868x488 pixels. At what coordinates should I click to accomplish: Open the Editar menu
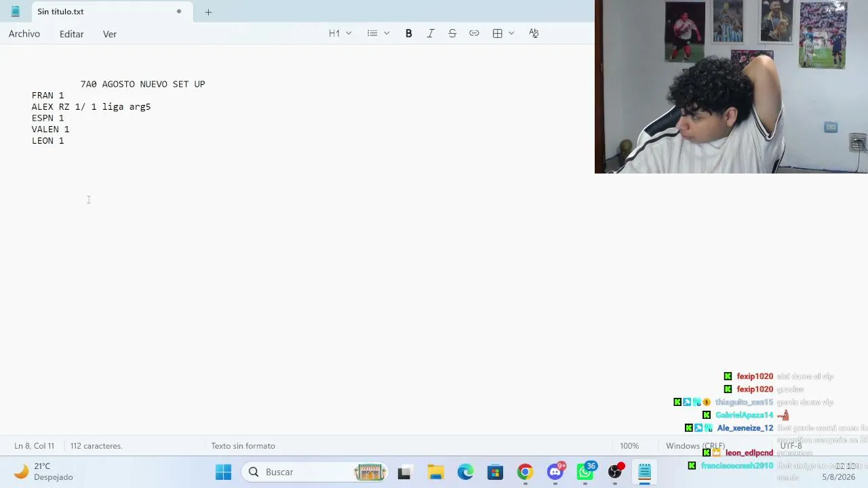(x=71, y=34)
